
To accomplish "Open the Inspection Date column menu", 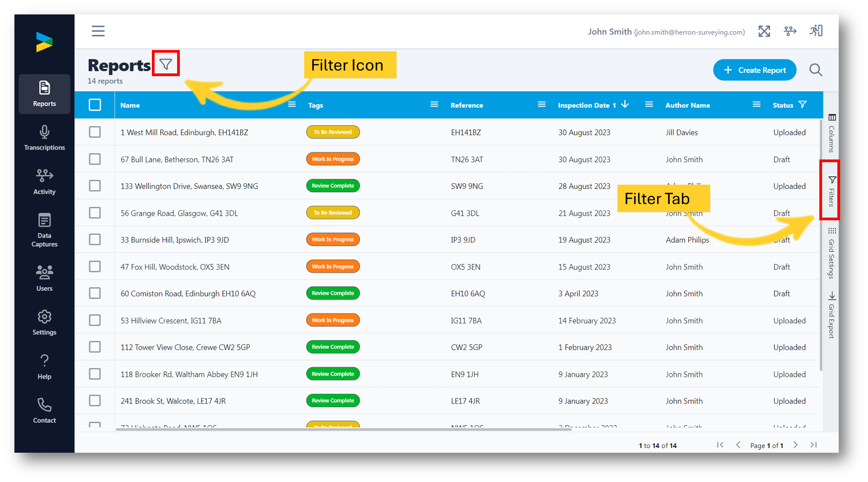I will tap(649, 105).
